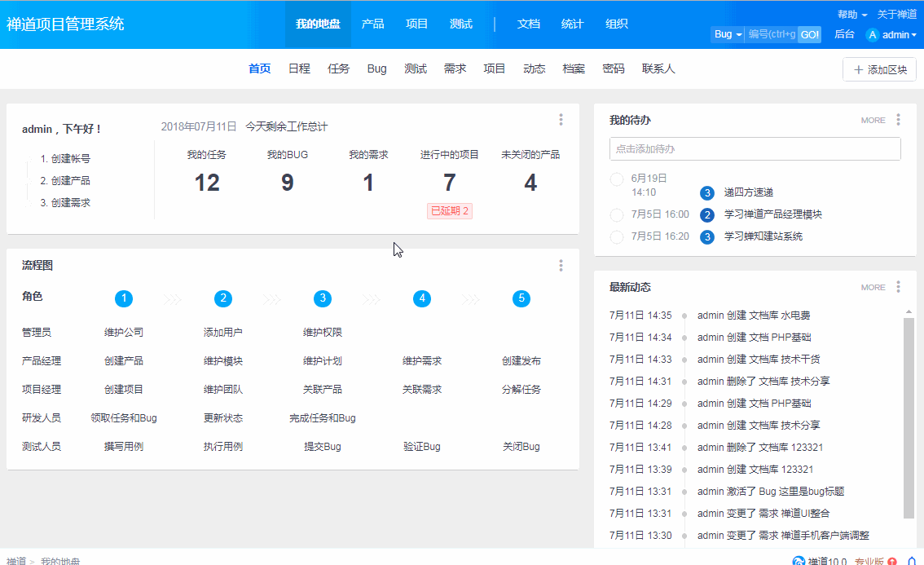Expand the 帮助 dropdown menu
Screen dimensions: 924x565
[851, 15]
